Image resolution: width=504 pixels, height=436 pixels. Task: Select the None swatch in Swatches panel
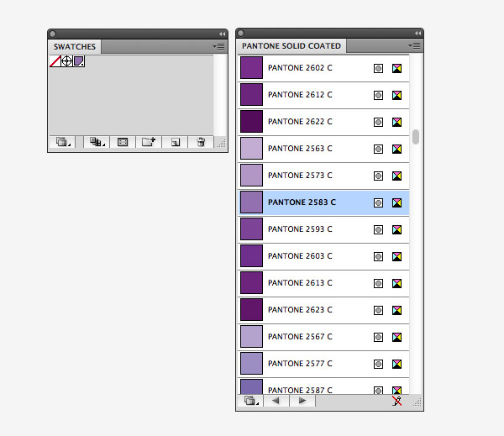55,61
